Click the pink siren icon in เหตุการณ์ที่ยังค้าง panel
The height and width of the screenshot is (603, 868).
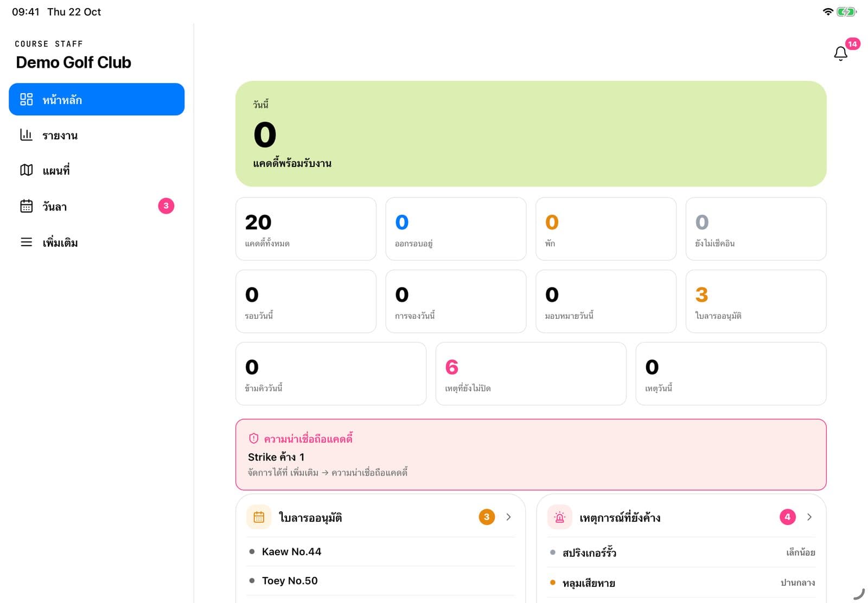pyautogui.click(x=560, y=517)
